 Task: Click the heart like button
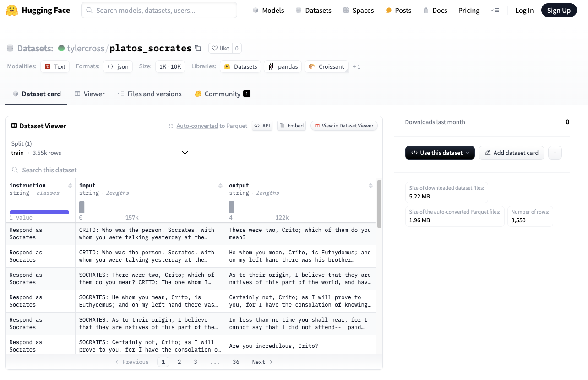tap(220, 48)
